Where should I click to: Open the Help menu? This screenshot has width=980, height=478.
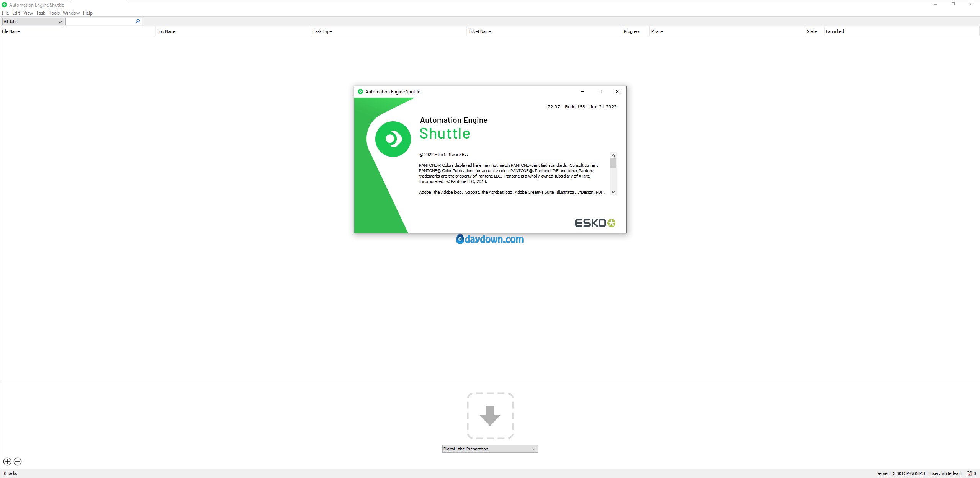(x=88, y=13)
